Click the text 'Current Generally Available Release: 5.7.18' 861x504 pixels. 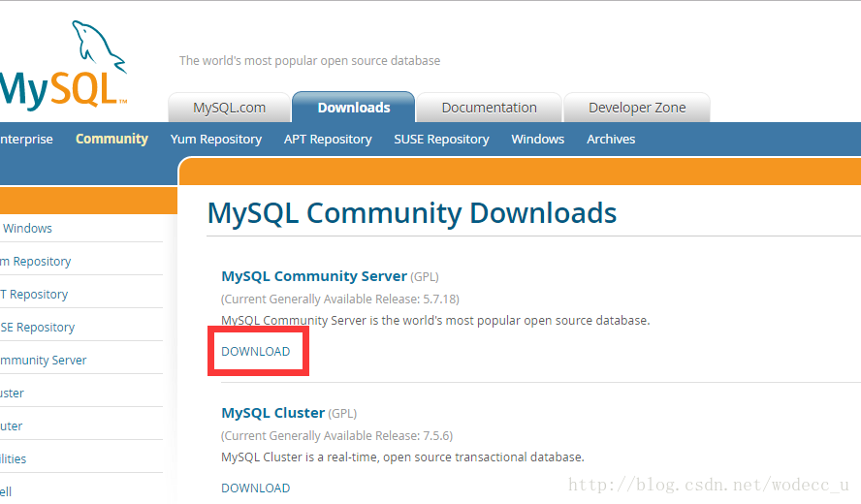[x=340, y=299]
